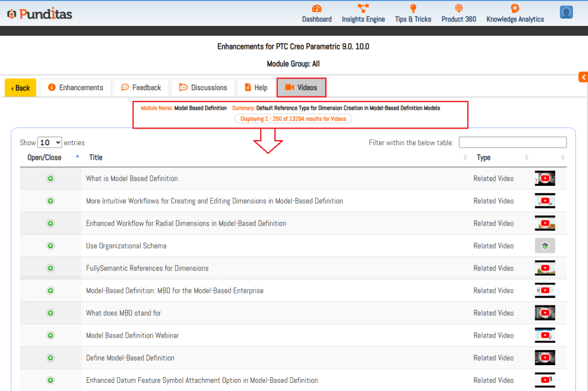The image size is (588, 391).
Task: Click the user profile avatar icon
Action: (x=566, y=12)
